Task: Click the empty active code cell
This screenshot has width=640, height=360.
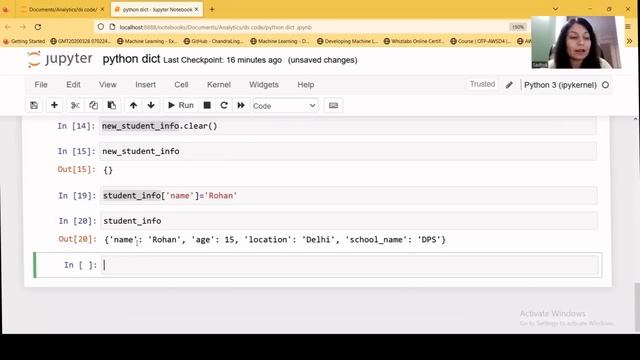Action: tap(350, 265)
